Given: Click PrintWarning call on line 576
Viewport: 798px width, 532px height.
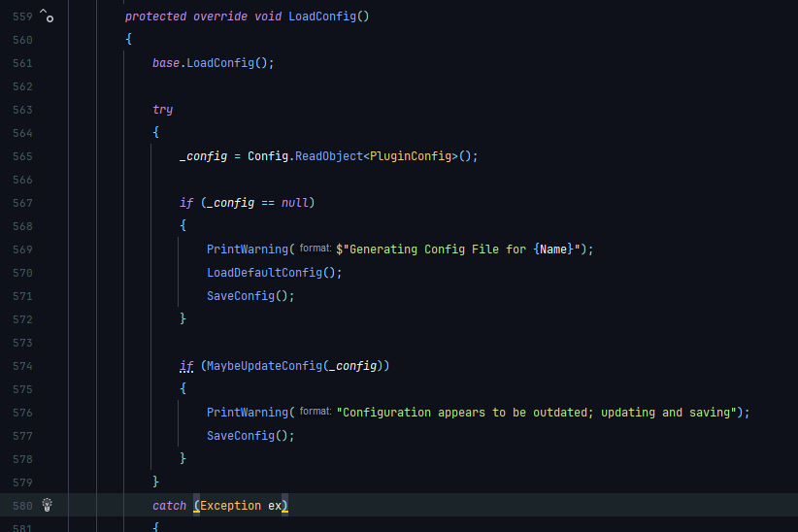Looking at the screenshot, I should [248, 413].
